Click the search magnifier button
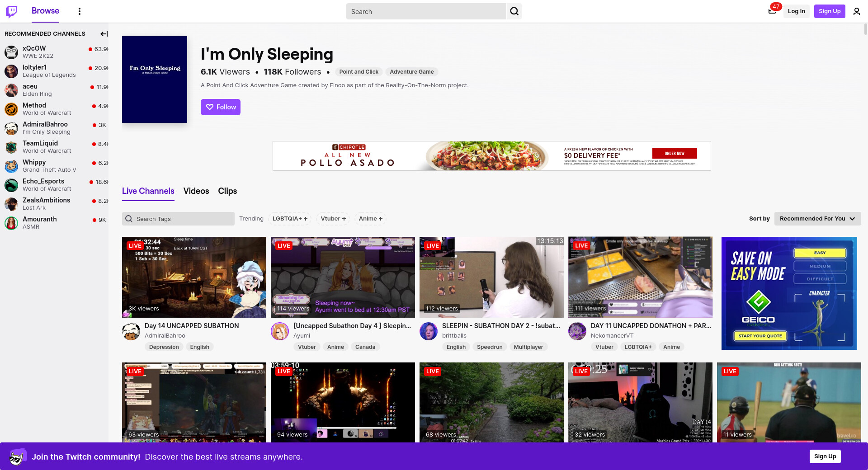The width and height of the screenshot is (868, 470). 514,11
